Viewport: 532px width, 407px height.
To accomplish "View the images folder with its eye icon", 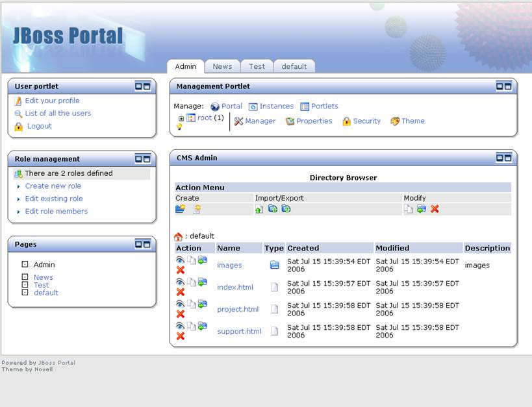I will [180, 260].
